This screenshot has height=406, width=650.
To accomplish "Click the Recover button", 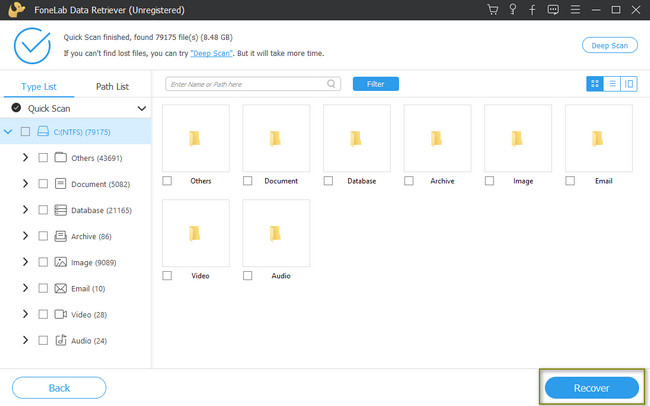I will click(x=592, y=388).
